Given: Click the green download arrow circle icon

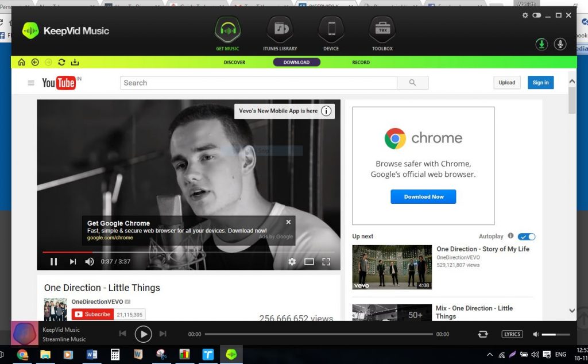Looking at the screenshot, I should (x=541, y=44).
